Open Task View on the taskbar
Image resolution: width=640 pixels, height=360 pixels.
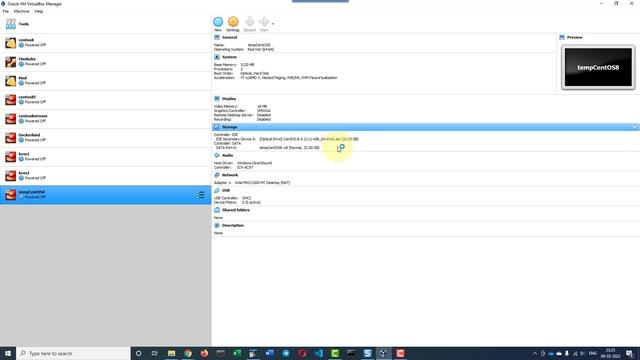pos(155,353)
